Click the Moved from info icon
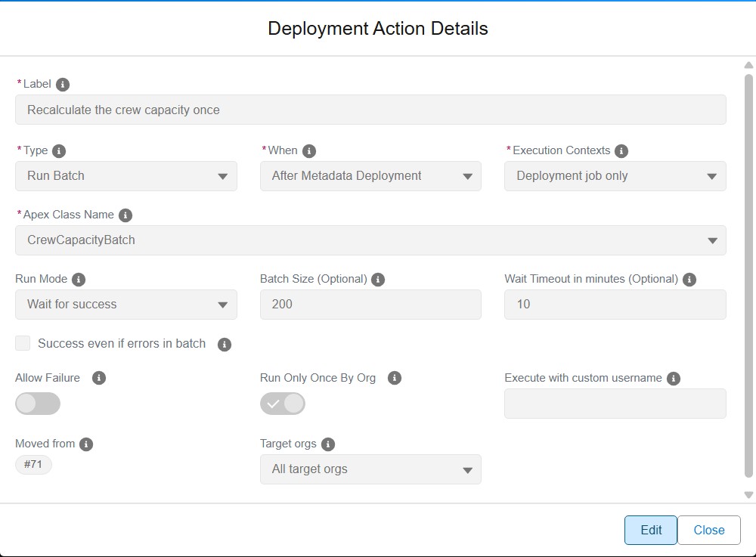The width and height of the screenshot is (756, 557). coord(86,444)
